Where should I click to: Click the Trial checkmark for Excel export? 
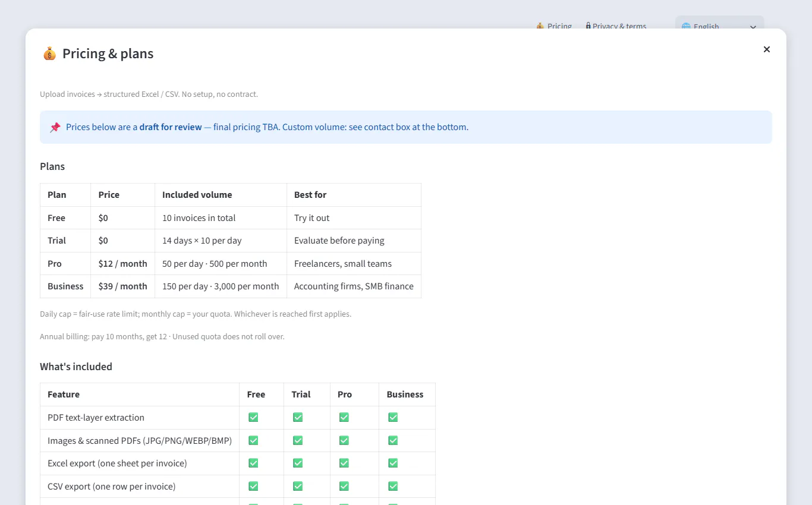298,463
